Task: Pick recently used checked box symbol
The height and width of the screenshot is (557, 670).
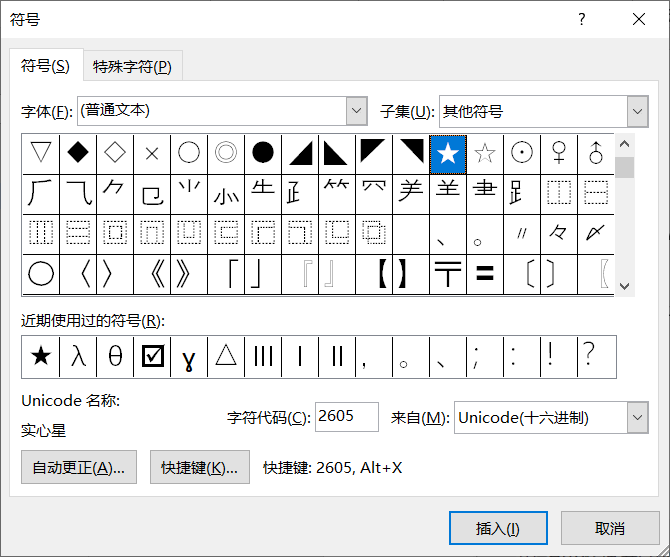Action: pos(152,357)
